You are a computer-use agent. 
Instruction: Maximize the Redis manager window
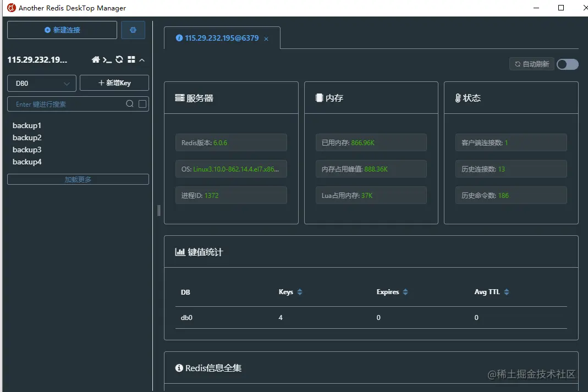coord(561,8)
